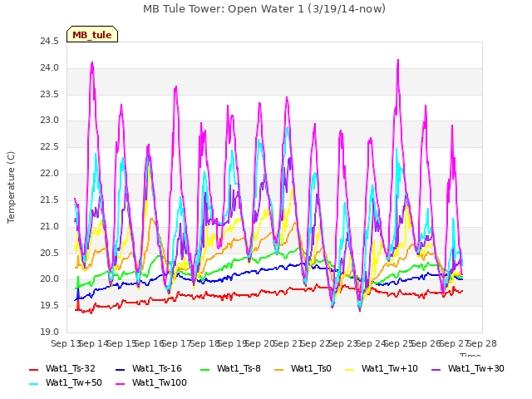The height and width of the screenshot is (399, 532).
Task: Click the Watl_Ts0 legend label
Action: pyautogui.click(x=311, y=368)
